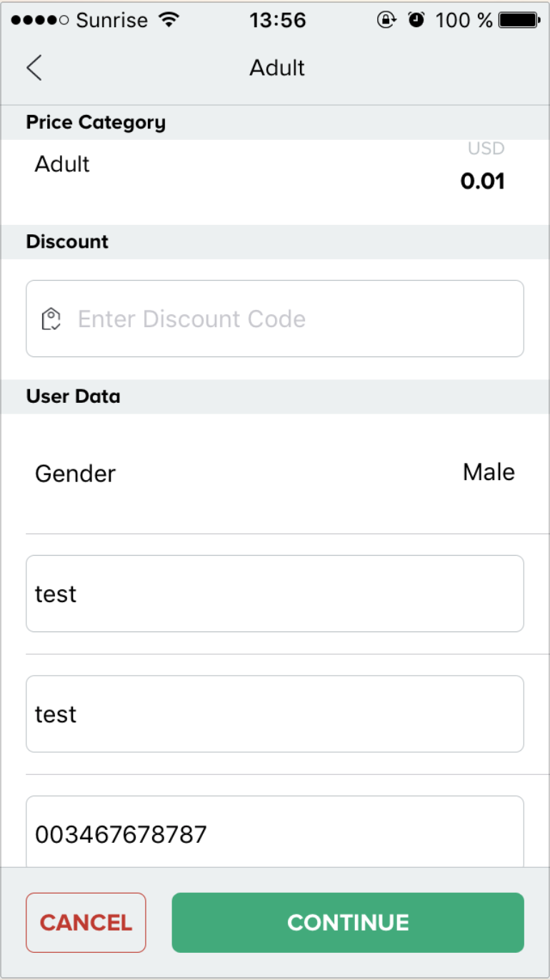
Task: Edit the first name field containing test
Action: tap(275, 594)
